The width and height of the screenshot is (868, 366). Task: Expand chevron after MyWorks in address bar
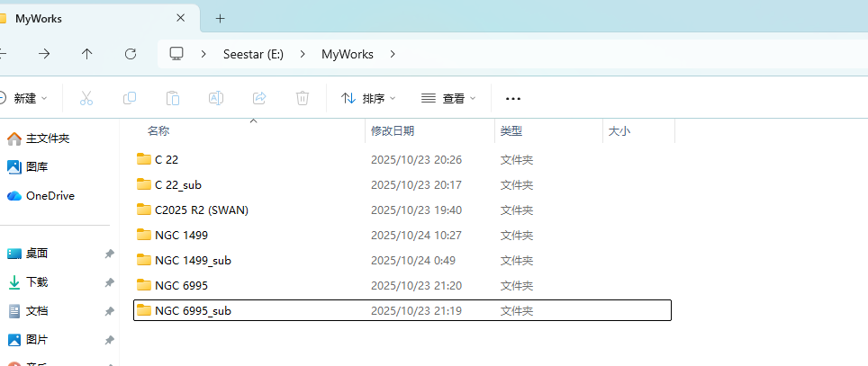(x=393, y=54)
